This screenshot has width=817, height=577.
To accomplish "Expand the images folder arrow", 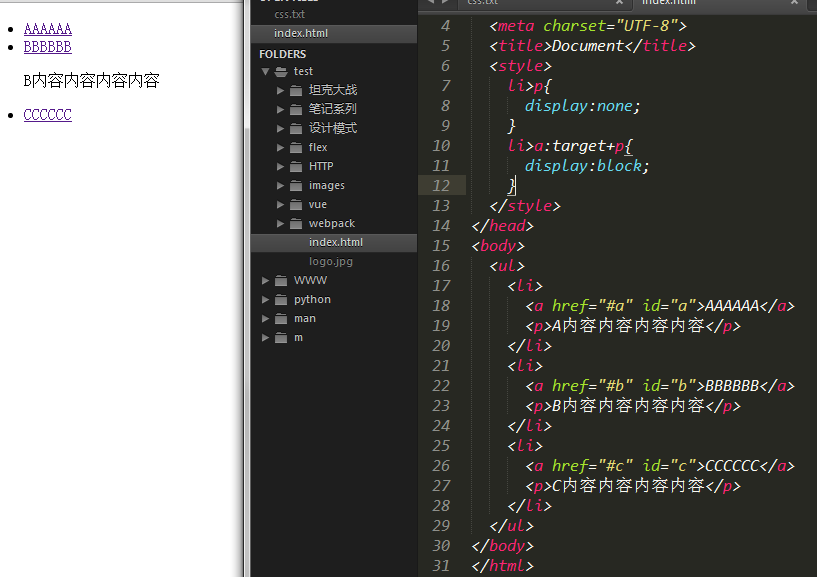I will click(x=280, y=186).
